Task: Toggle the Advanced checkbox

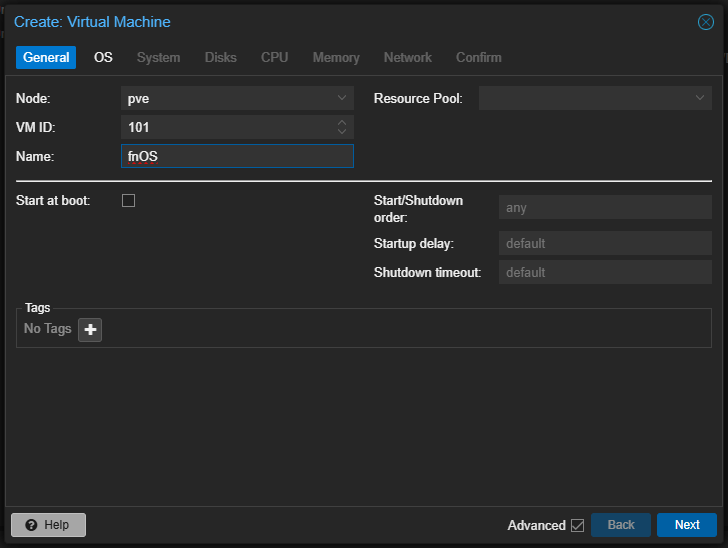Action: (x=578, y=525)
